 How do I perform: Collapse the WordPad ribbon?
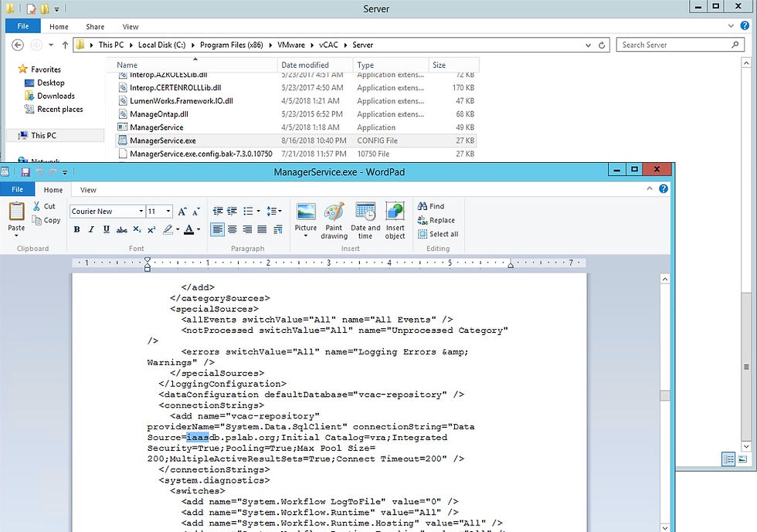click(650, 188)
